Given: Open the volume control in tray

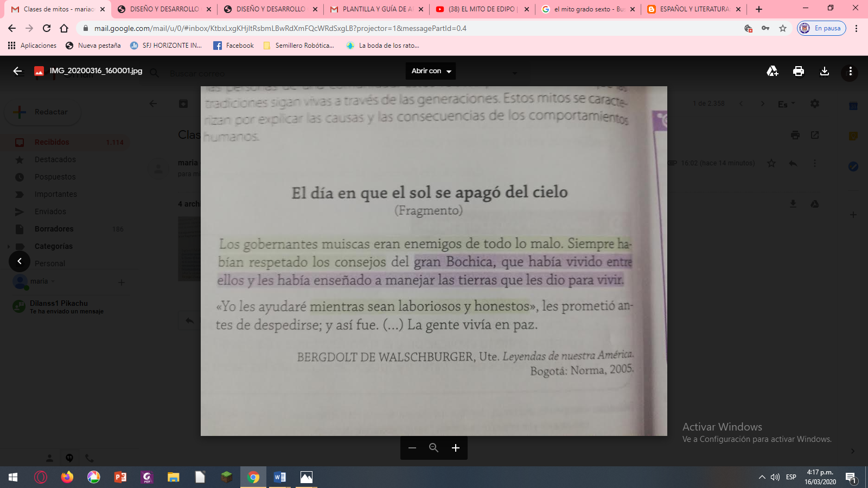Looking at the screenshot, I should tap(775, 477).
